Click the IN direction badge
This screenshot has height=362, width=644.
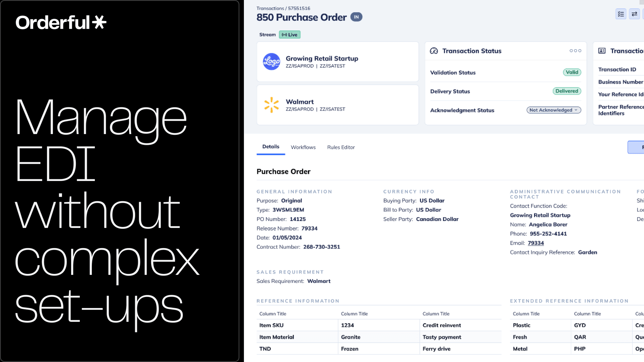pos(356,17)
